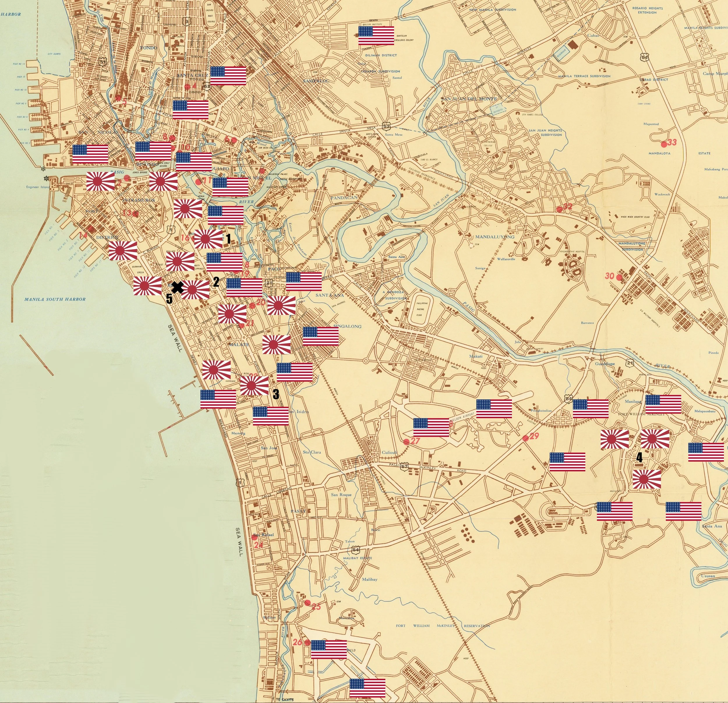Click the bottommost US flag on the map
The height and width of the screenshot is (703, 728).
point(367,688)
